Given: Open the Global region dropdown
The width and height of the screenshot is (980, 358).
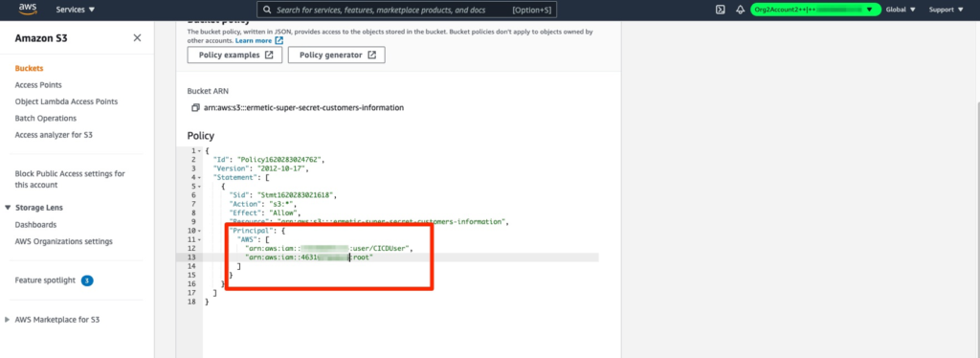Looking at the screenshot, I should click(x=901, y=10).
